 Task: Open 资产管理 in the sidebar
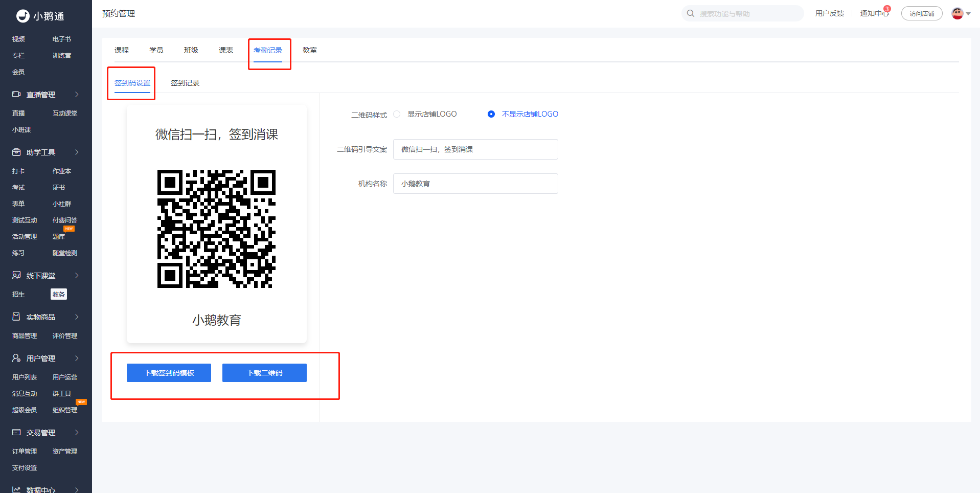(x=65, y=452)
